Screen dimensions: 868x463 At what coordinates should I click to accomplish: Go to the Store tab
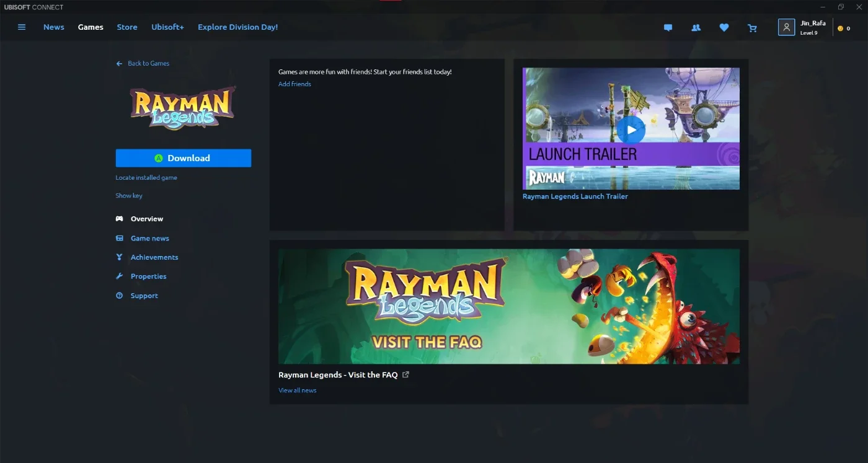pyautogui.click(x=127, y=27)
